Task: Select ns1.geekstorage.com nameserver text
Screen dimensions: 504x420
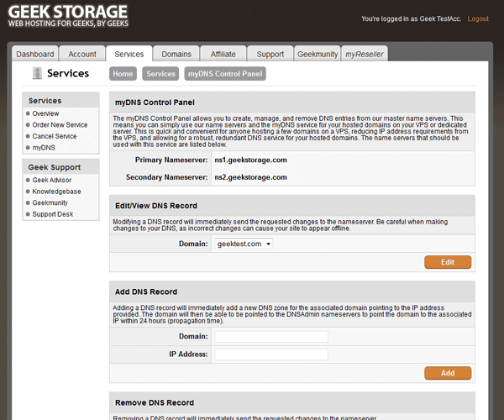Action: coord(250,160)
